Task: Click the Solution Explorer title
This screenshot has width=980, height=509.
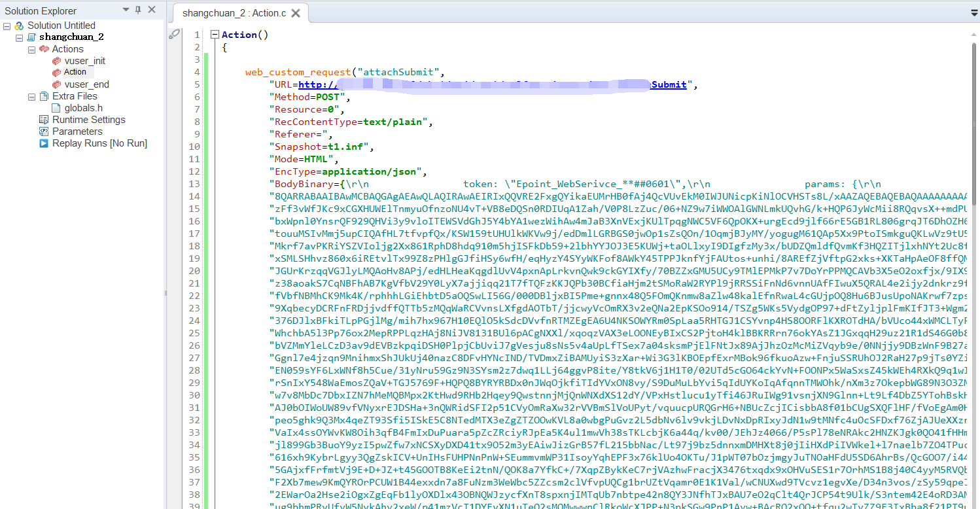Action: (39, 10)
